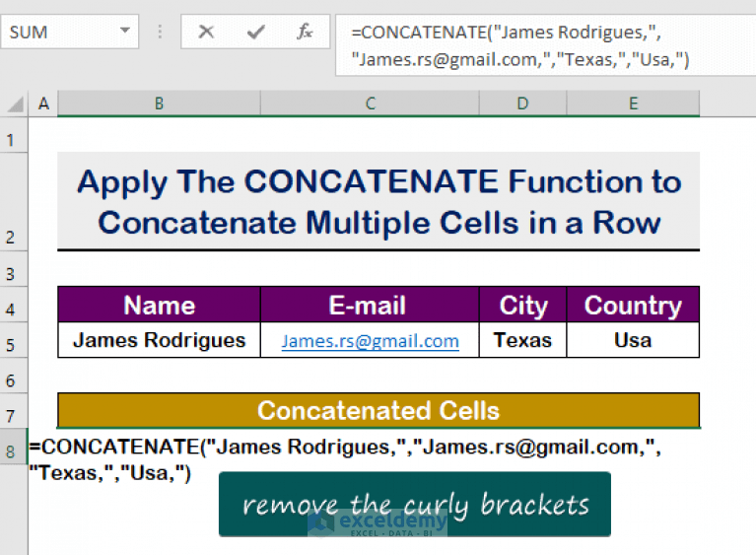
Task: Select the 'James Rodrigues' cell
Action: (x=159, y=340)
